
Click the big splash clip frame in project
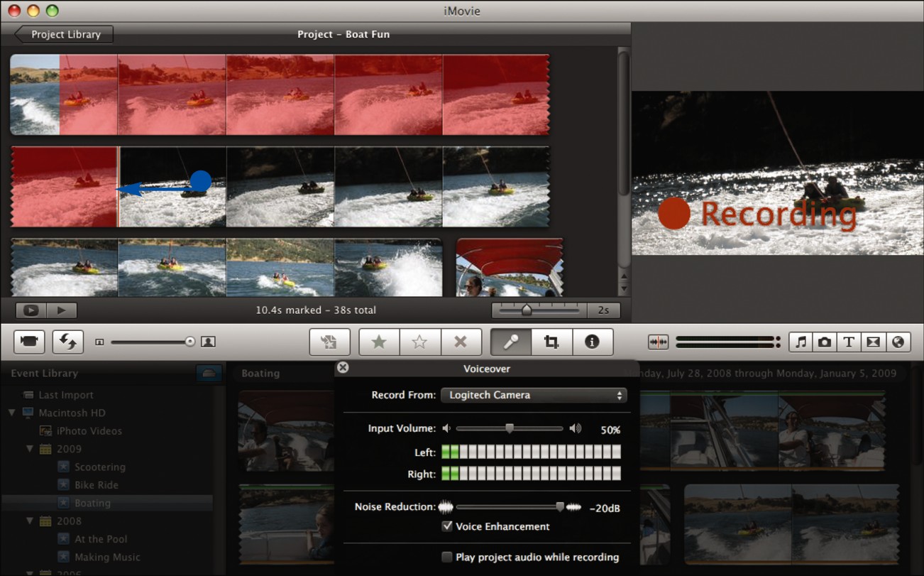(387, 267)
